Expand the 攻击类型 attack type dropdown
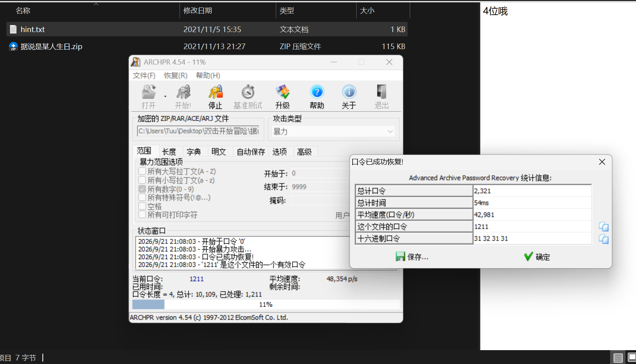636x364 pixels. tap(333, 131)
